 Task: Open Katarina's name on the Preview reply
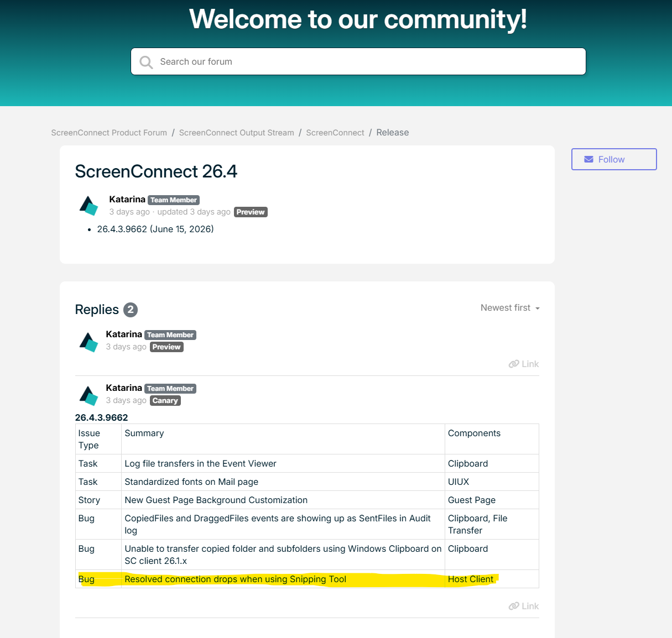[124, 334]
